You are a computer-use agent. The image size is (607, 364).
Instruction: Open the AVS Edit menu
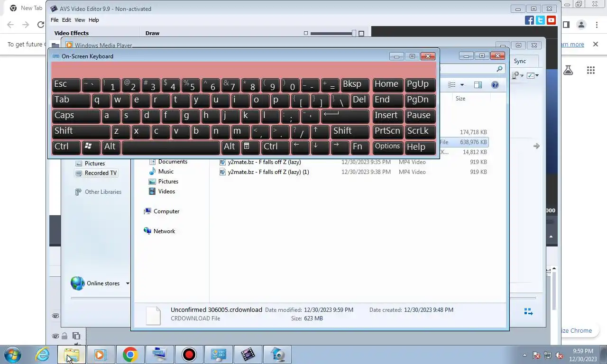point(66,20)
